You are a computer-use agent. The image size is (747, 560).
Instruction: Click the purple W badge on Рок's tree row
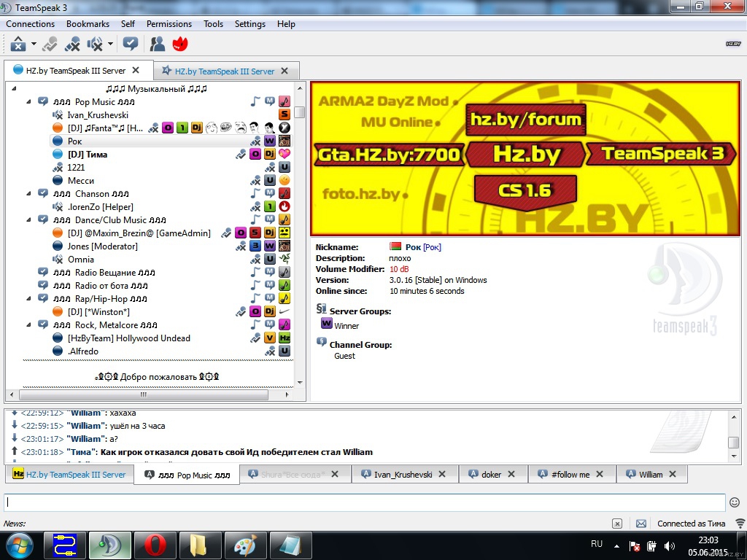point(270,141)
